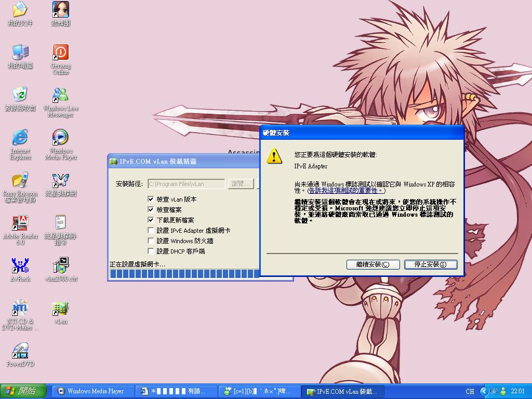The width and height of the screenshot is (532, 399).
Task: Open the Gersang Online desktop icon
Action: click(61, 53)
